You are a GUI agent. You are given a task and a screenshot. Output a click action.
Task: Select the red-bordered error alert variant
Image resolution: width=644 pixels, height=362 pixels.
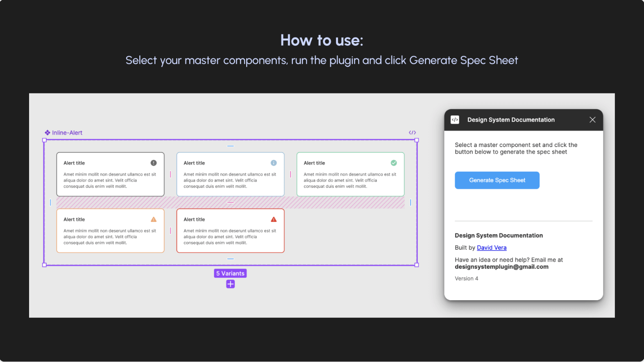[x=230, y=231]
